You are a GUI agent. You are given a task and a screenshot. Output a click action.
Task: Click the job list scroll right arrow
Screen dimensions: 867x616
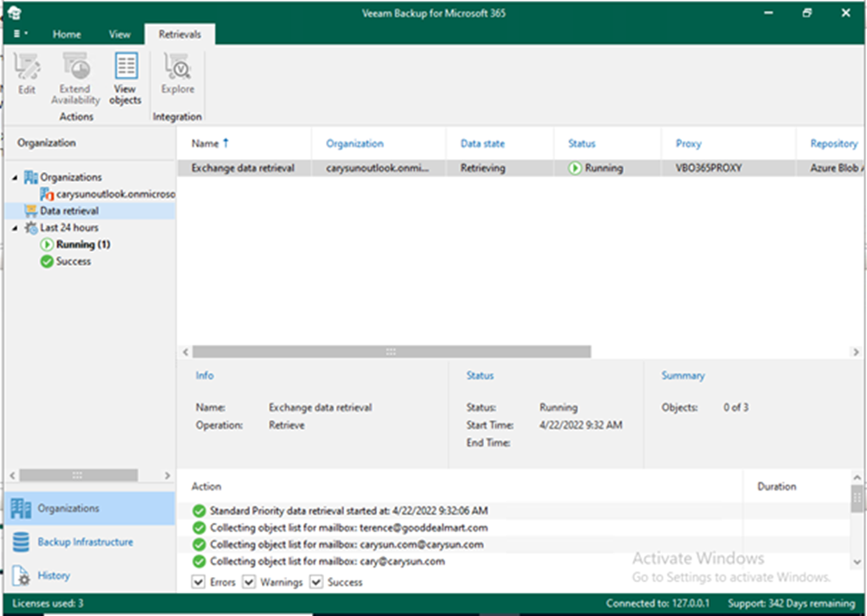tap(856, 352)
